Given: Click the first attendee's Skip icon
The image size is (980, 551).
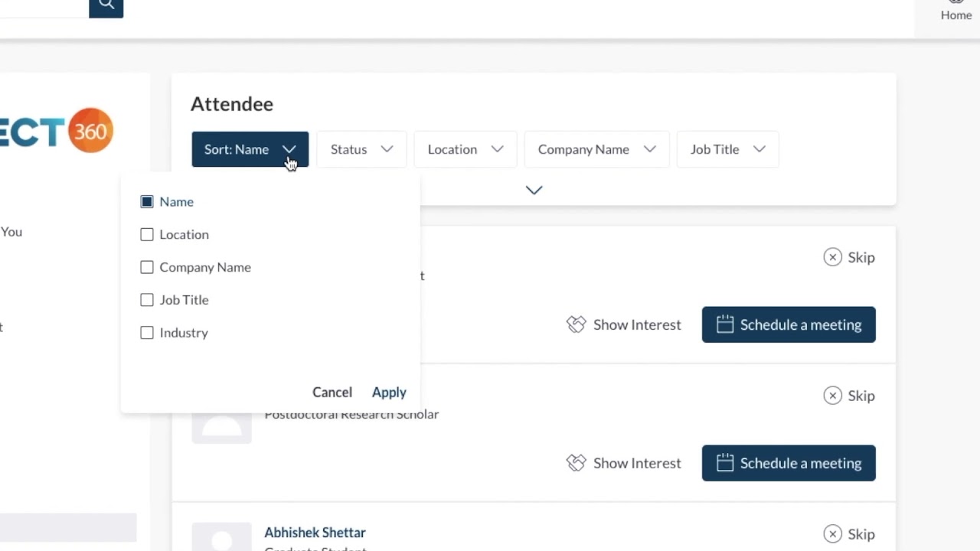Looking at the screenshot, I should (x=832, y=257).
